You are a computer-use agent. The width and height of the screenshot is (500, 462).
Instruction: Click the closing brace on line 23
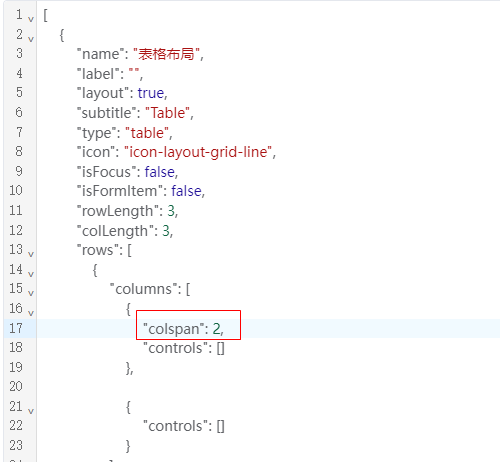coord(128,446)
